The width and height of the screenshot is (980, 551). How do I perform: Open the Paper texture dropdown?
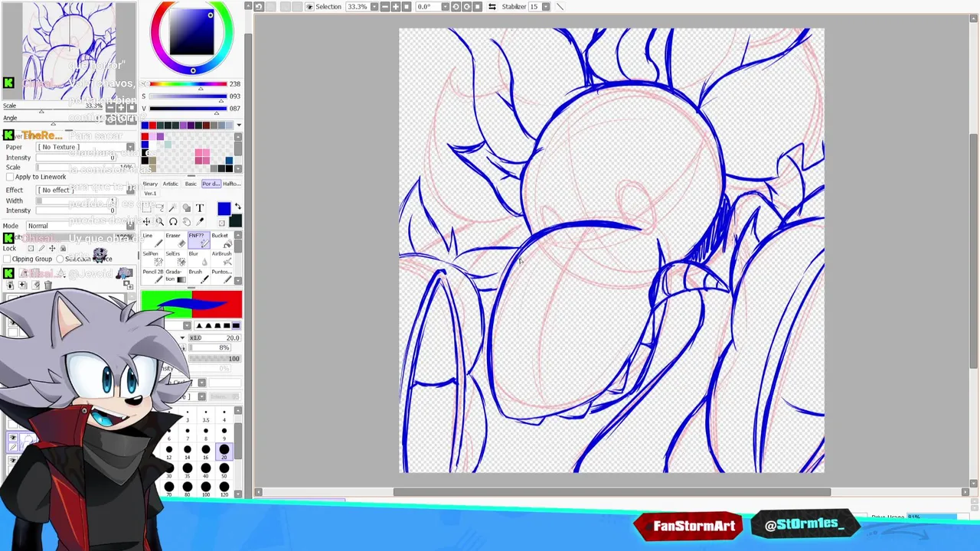[x=86, y=147]
